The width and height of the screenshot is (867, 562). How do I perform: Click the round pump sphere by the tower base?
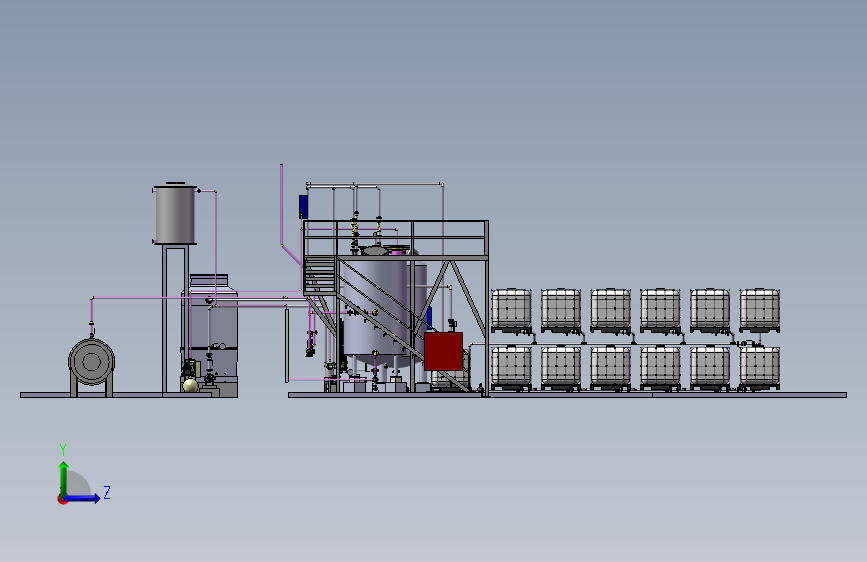190,385
